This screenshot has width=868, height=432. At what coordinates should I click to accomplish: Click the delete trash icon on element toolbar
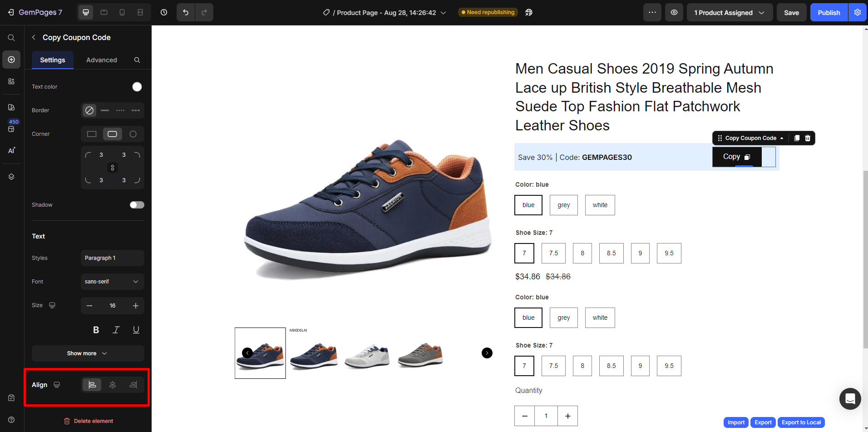tap(808, 138)
